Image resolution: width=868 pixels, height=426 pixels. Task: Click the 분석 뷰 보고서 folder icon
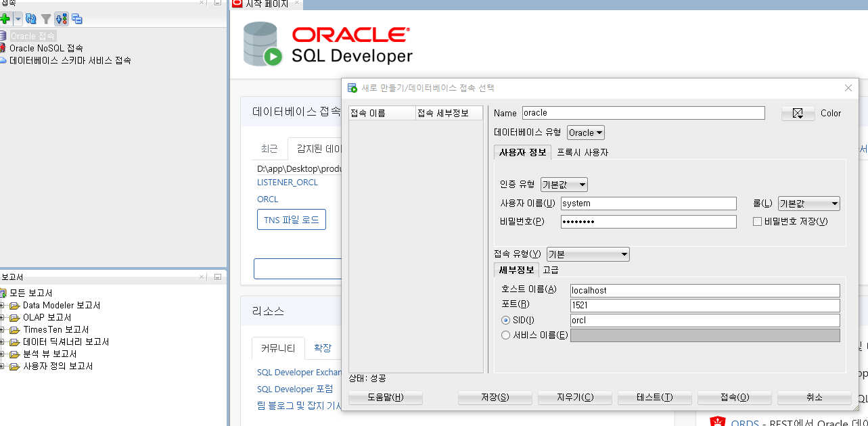click(x=15, y=354)
